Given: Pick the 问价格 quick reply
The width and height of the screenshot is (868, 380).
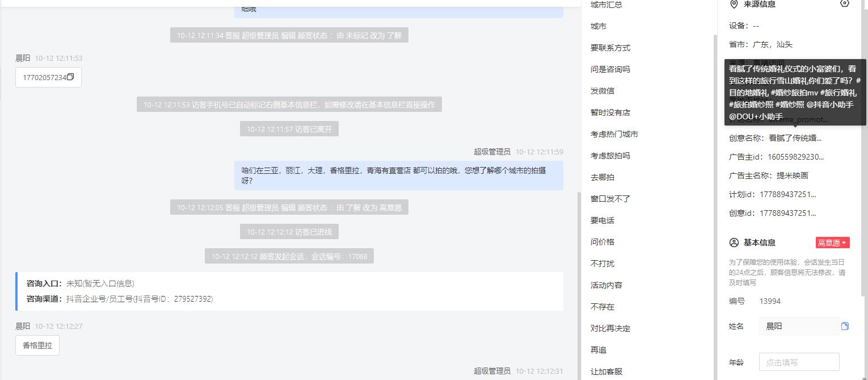Looking at the screenshot, I should click(x=602, y=242).
